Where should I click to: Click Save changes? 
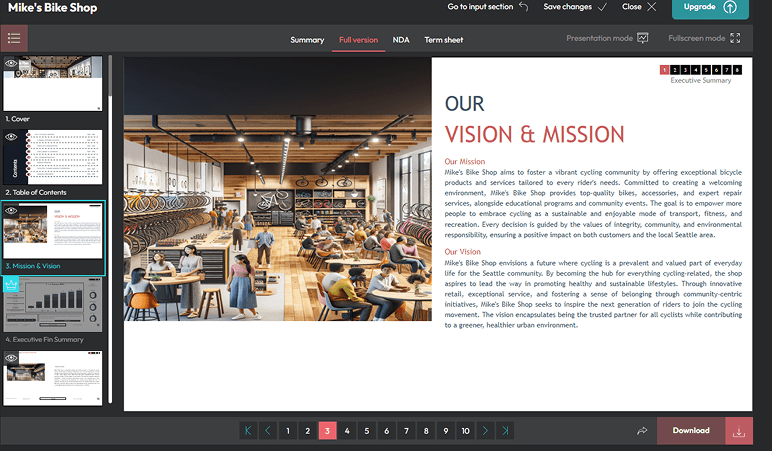click(x=575, y=7)
